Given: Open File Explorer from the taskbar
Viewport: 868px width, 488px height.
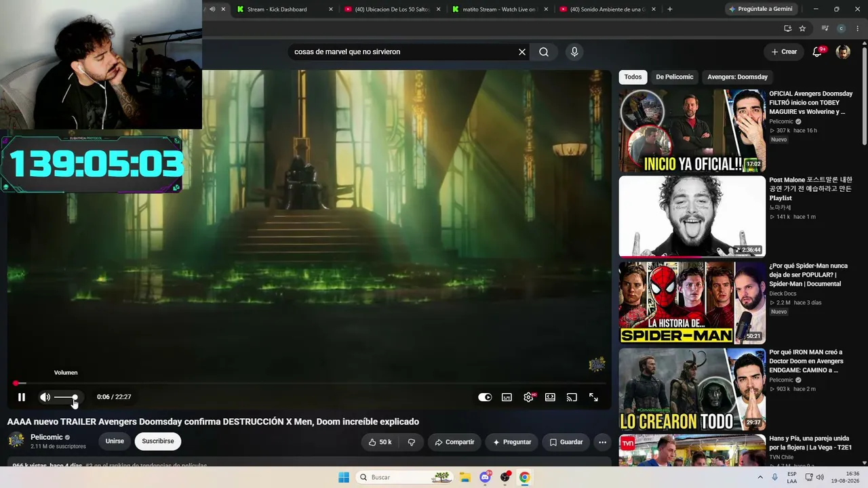Looking at the screenshot, I should click(x=465, y=477).
